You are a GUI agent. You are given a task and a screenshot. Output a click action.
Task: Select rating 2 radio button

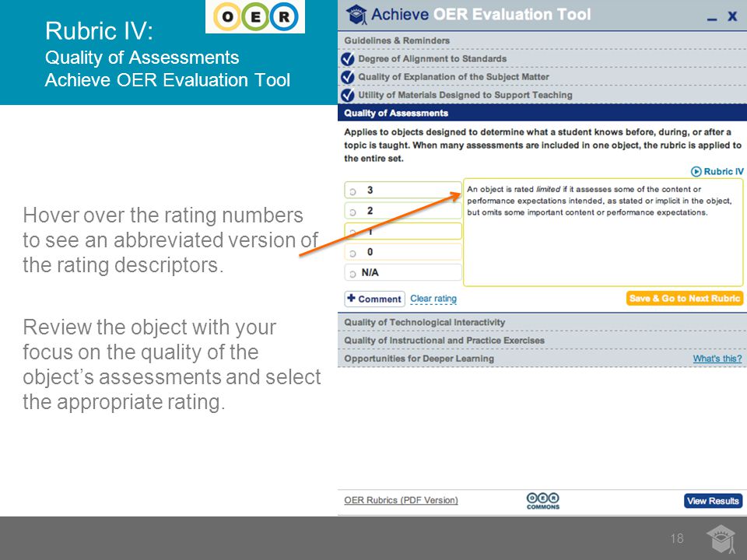[353, 212]
